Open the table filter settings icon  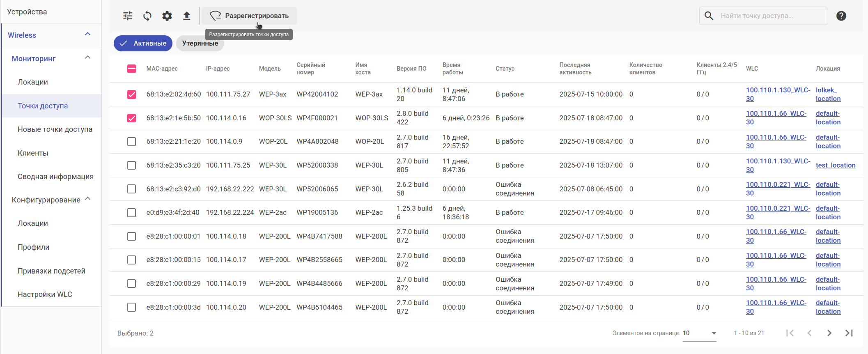128,16
